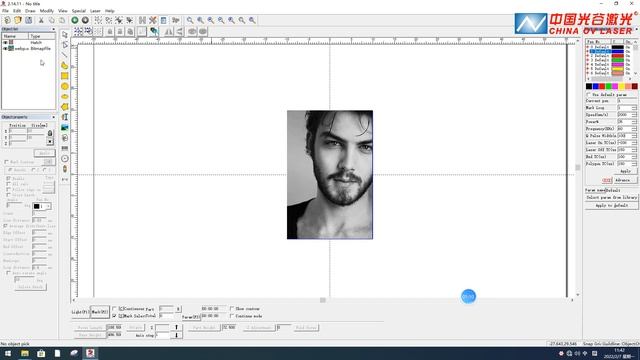Select pen 1 Default row in pen list
The height and width of the screenshot is (360, 640).
pyautogui.click(x=608, y=51)
